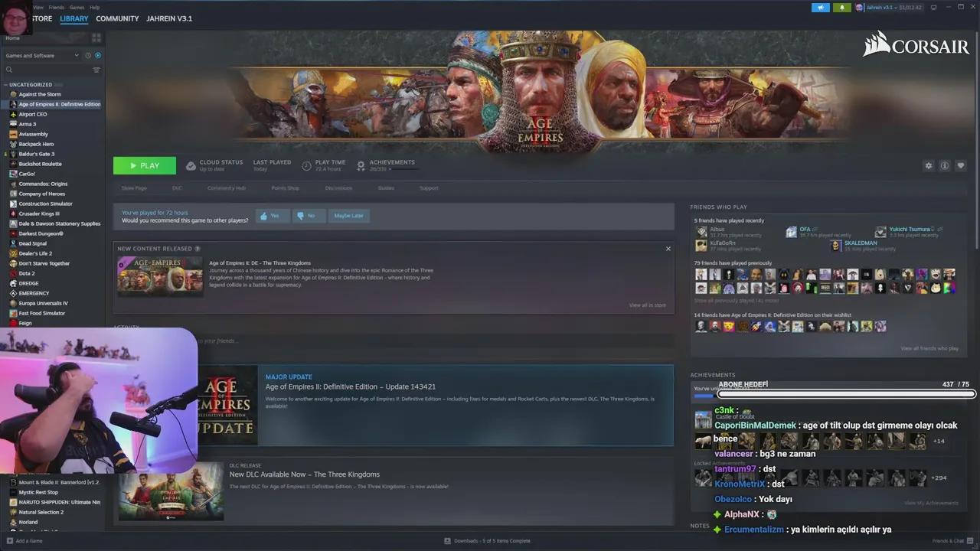Click Maybe Later on recommendation prompt

(348, 216)
